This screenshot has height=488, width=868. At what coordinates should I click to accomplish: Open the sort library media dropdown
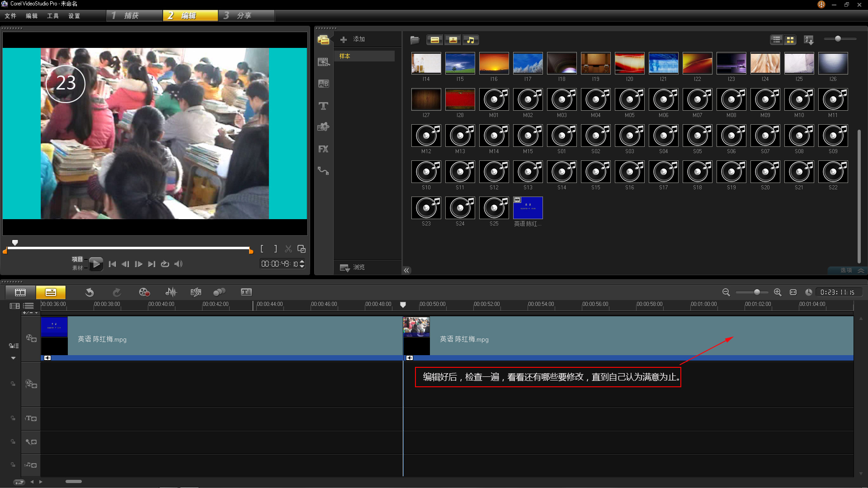point(809,40)
